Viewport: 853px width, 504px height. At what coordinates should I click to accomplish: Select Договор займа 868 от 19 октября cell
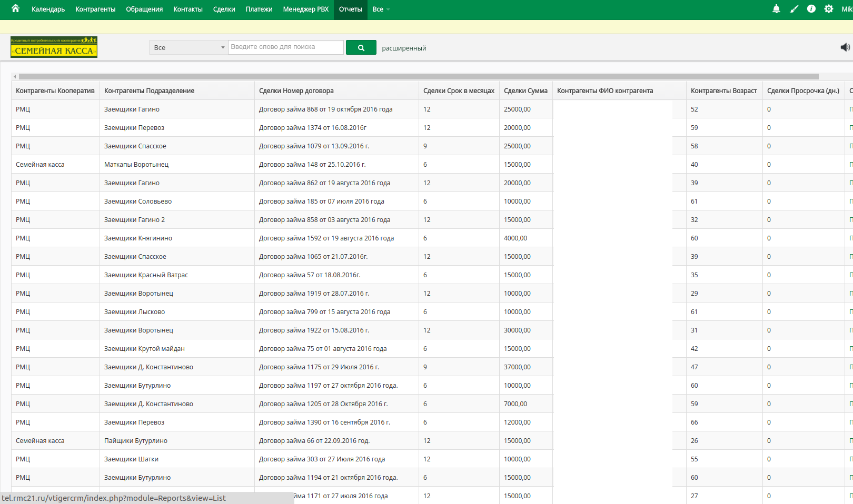coord(336,109)
